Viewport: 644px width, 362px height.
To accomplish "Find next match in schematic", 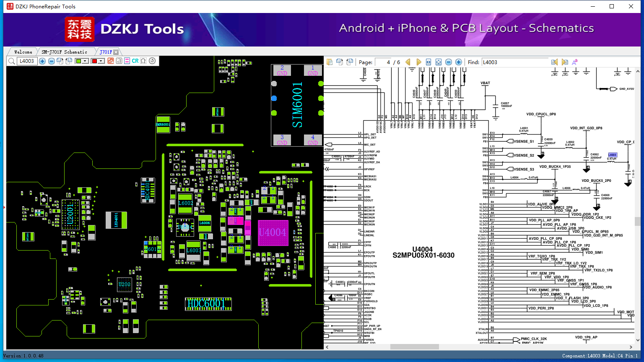I will 565,62.
